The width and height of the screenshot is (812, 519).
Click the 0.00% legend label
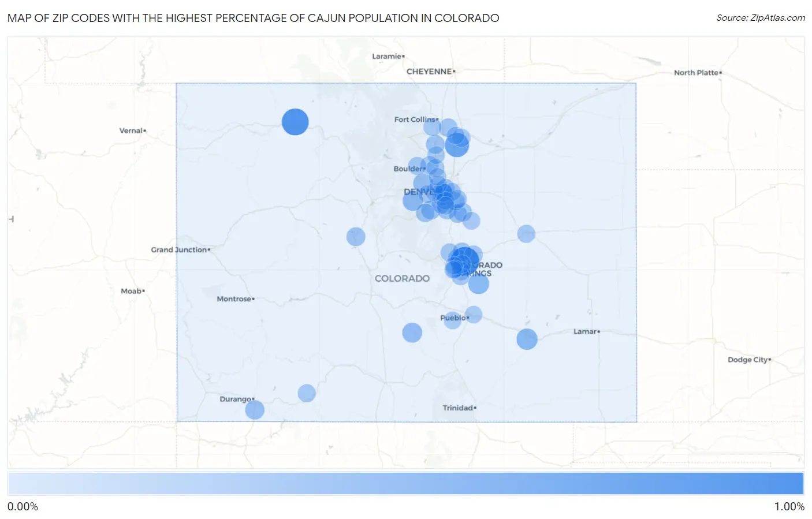point(23,507)
